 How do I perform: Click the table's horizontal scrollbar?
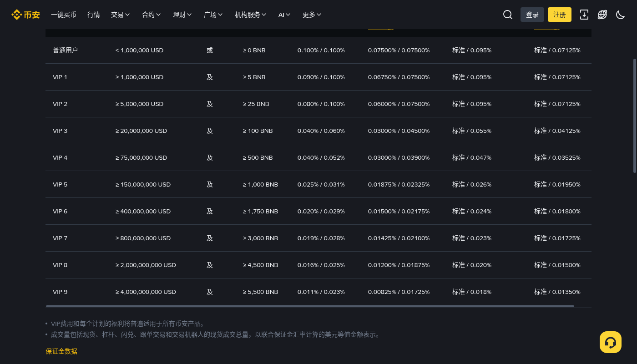310,306
